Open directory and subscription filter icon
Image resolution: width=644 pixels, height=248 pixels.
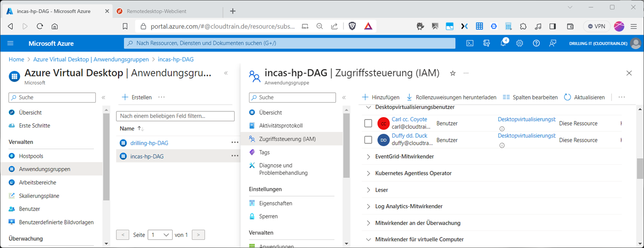(487, 43)
